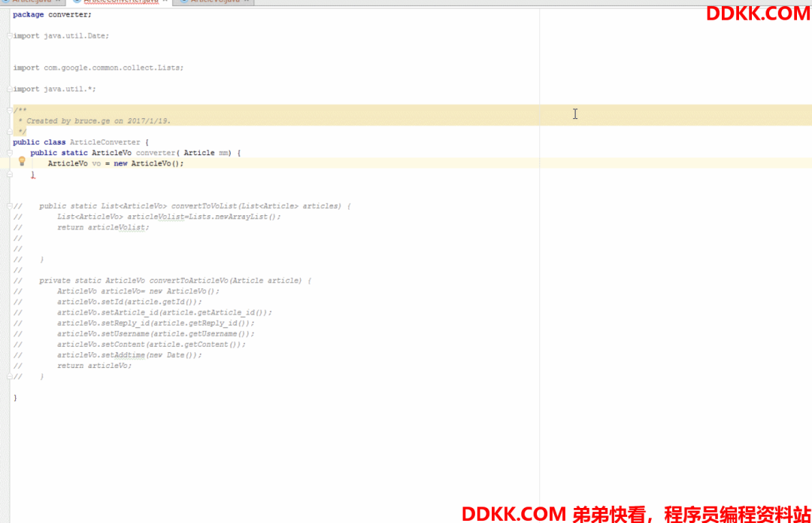Click the fold end marker on the last commented brace line
The width and height of the screenshot is (812, 523).
pos(10,377)
